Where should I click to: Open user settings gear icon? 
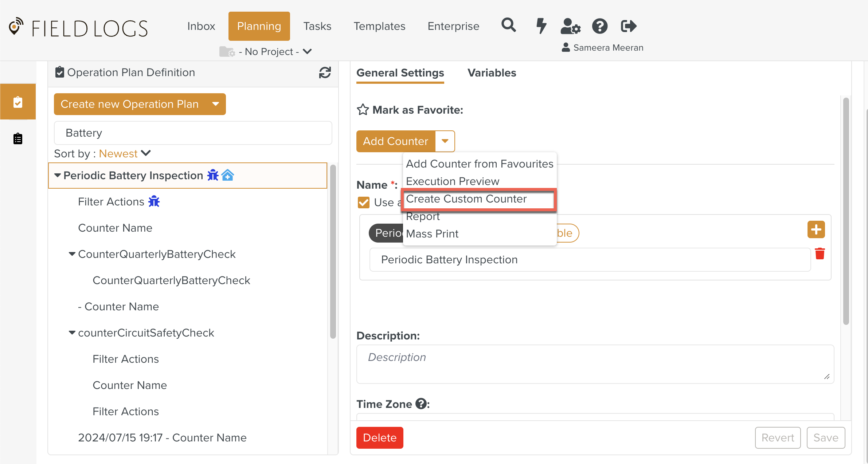click(x=570, y=26)
